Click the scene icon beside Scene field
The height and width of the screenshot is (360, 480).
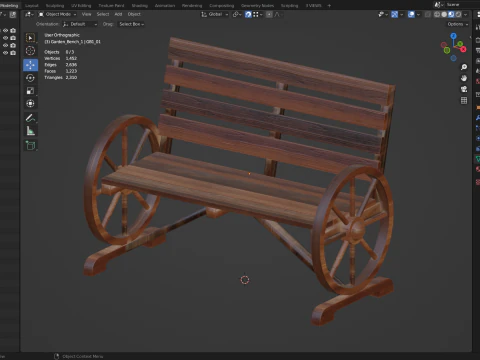coord(438,5)
